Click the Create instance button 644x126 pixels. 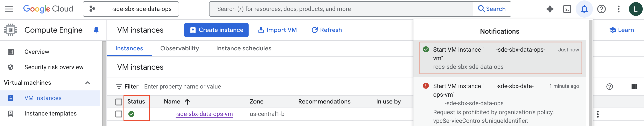click(x=216, y=30)
